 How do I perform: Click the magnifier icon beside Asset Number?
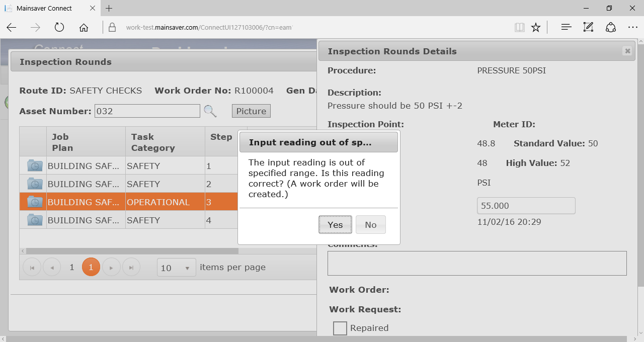point(210,111)
